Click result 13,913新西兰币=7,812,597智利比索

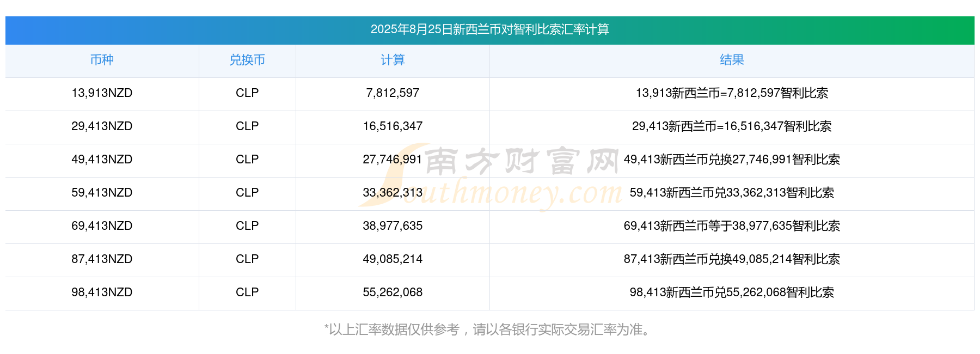point(732,93)
